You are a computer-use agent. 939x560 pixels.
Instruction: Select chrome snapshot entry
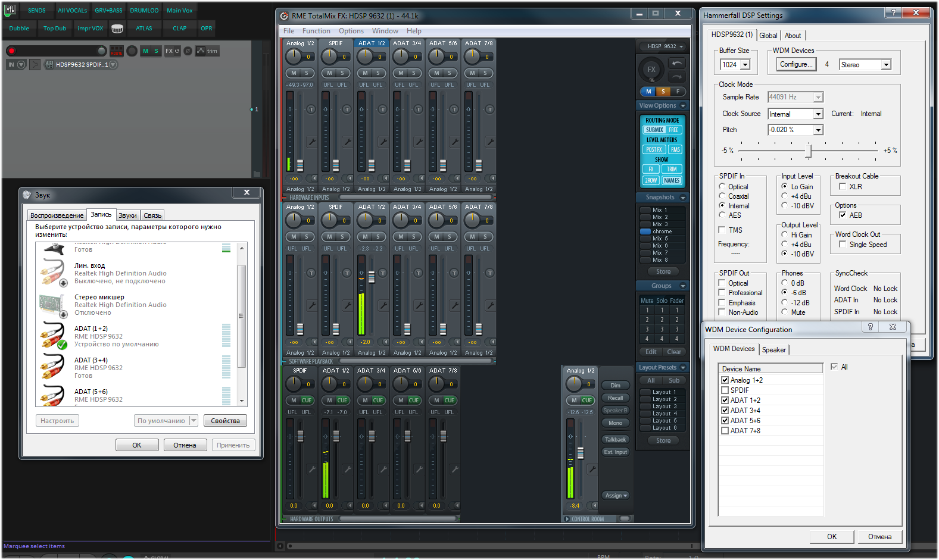662,231
